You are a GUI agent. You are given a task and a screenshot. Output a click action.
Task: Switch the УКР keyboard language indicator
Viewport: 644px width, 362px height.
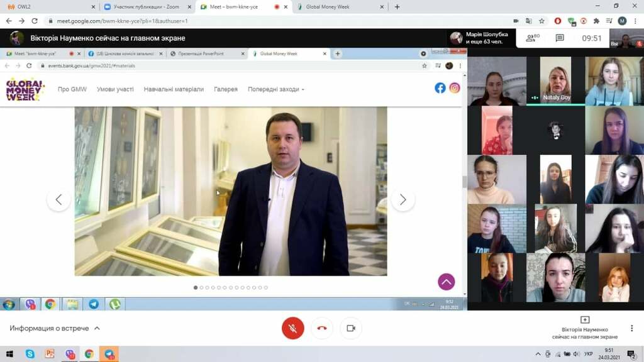pos(588,354)
